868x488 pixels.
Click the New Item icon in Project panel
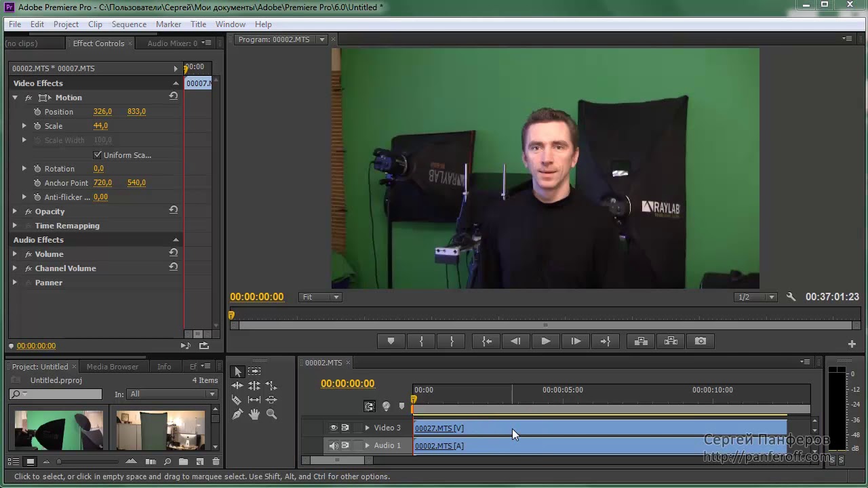coord(199,462)
